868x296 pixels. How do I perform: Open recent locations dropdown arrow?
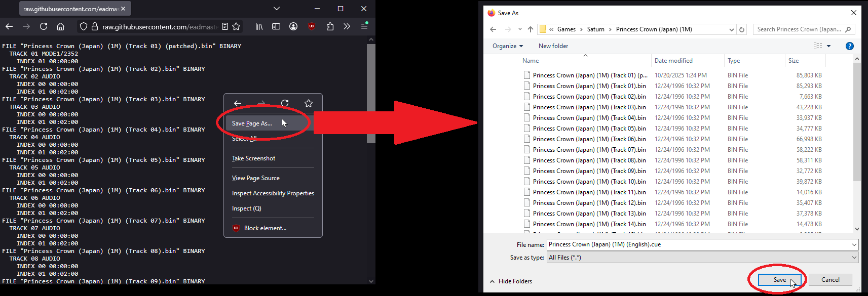[520, 29]
